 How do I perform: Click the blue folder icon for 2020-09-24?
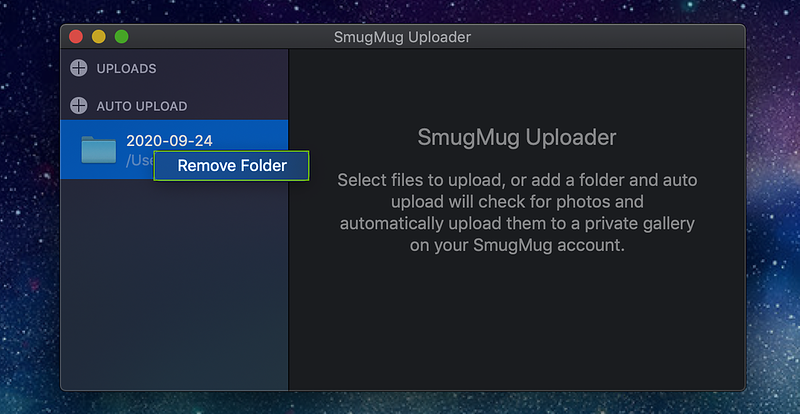tap(98, 150)
